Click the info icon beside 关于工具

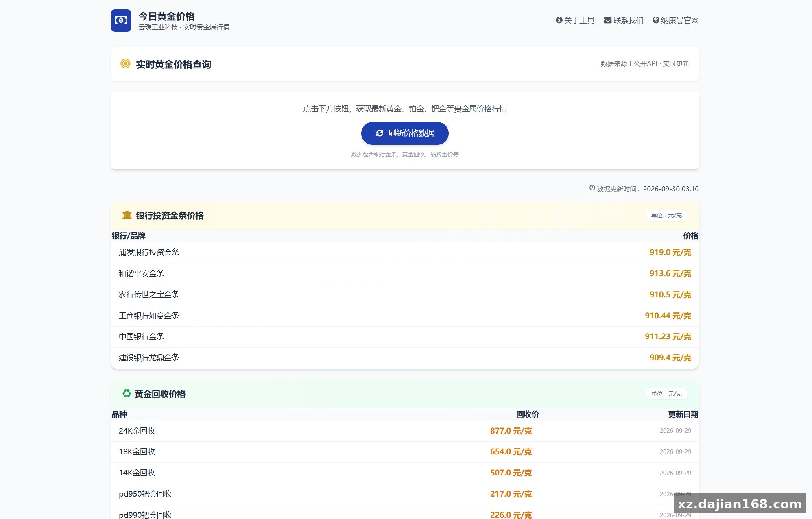(x=559, y=20)
